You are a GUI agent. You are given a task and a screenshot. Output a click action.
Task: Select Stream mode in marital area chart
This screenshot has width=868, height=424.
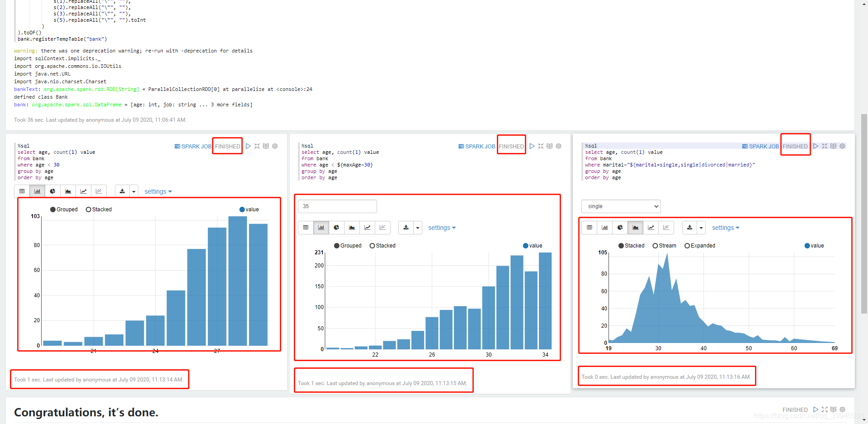coord(665,246)
